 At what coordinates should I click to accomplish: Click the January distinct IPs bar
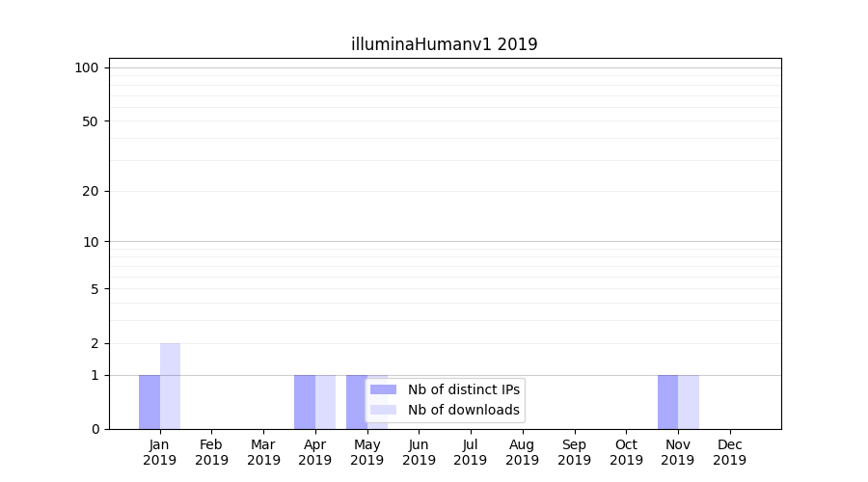coord(149,402)
